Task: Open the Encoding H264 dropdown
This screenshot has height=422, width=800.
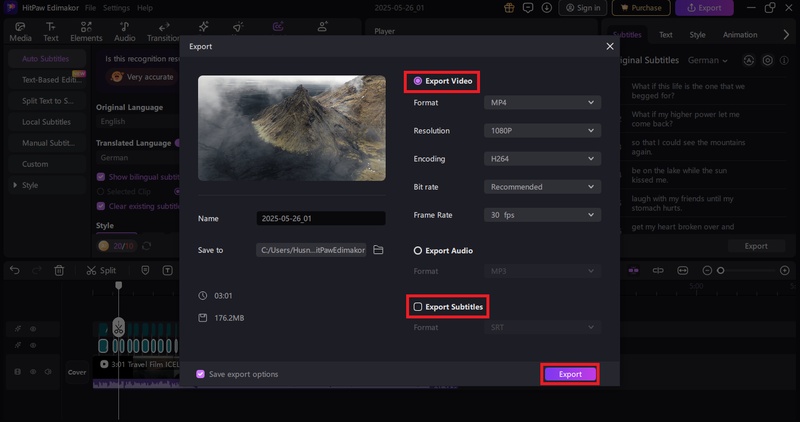Action: 542,159
